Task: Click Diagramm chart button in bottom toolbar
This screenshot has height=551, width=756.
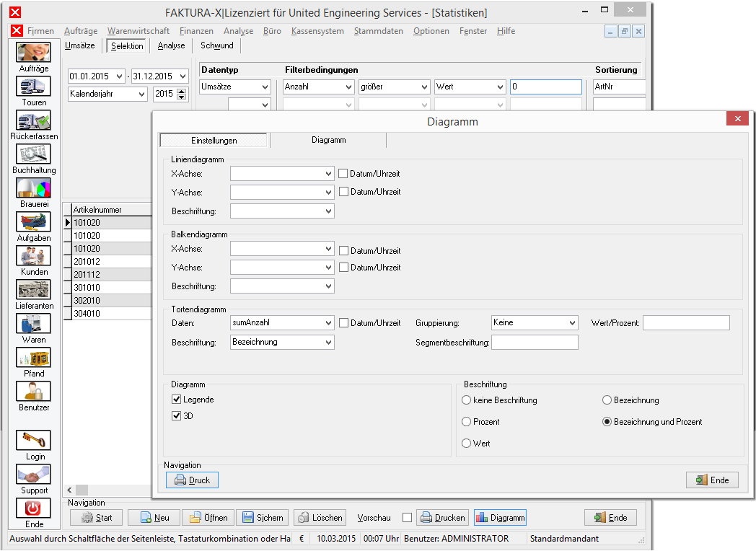Action: pos(500,518)
